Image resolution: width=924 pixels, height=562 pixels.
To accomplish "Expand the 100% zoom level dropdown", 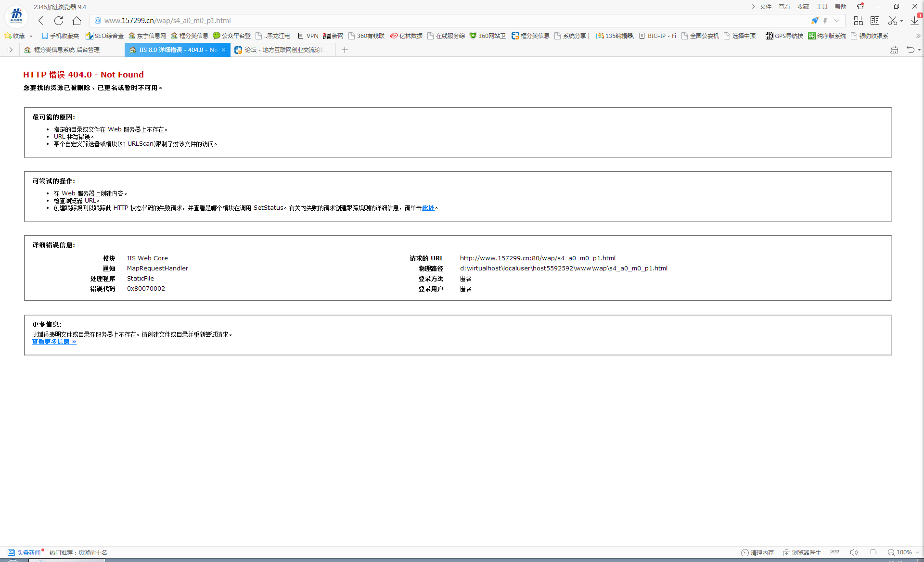I will (917, 552).
